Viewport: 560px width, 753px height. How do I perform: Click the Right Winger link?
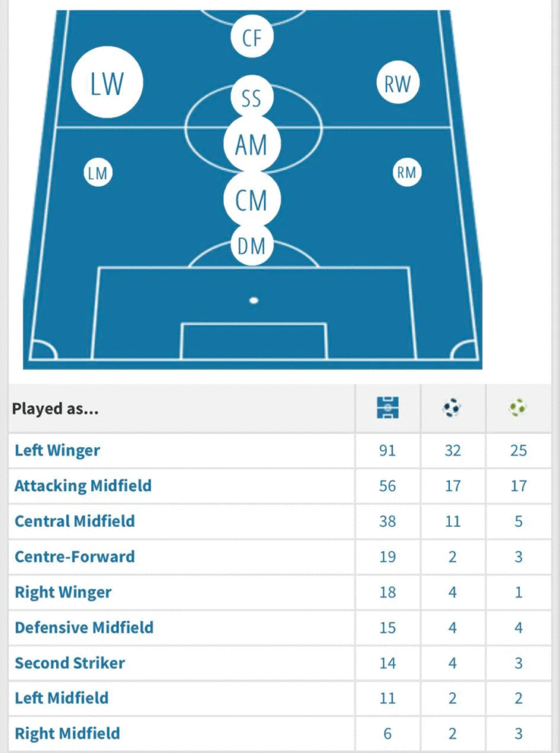[x=63, y=592]
